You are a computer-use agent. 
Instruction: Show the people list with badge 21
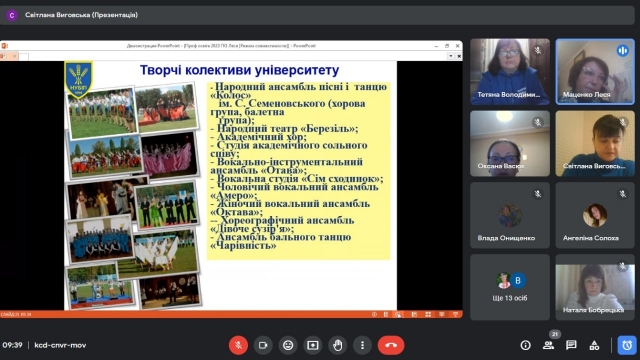549,345
